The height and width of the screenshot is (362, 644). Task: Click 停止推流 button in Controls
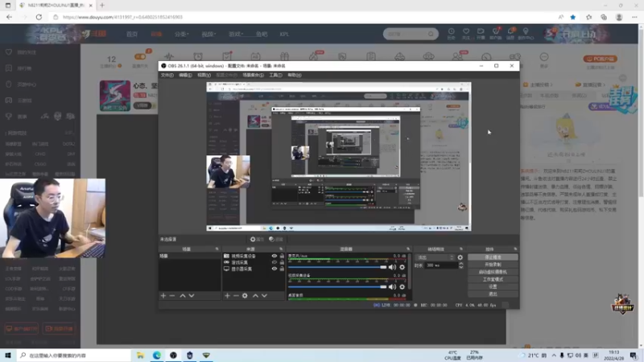[x=493, y=257]
